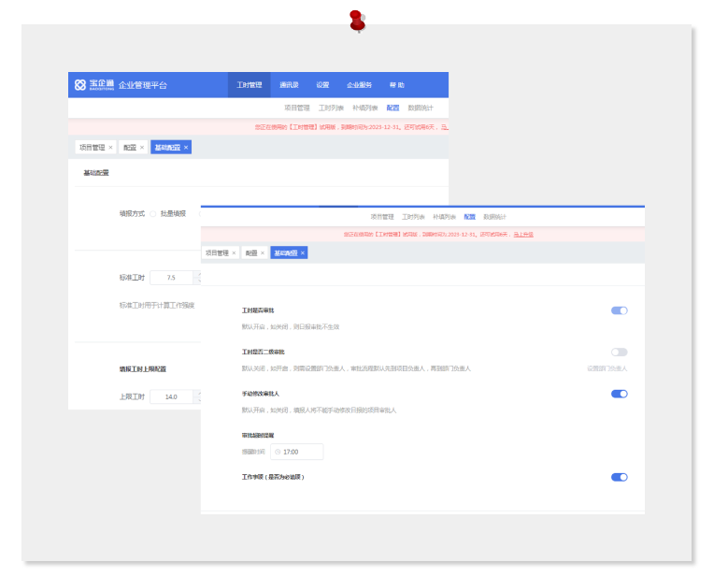728x576 pixels.
Task: Open the 企业服务 menu in the top navigation
Action: [359, 84]
